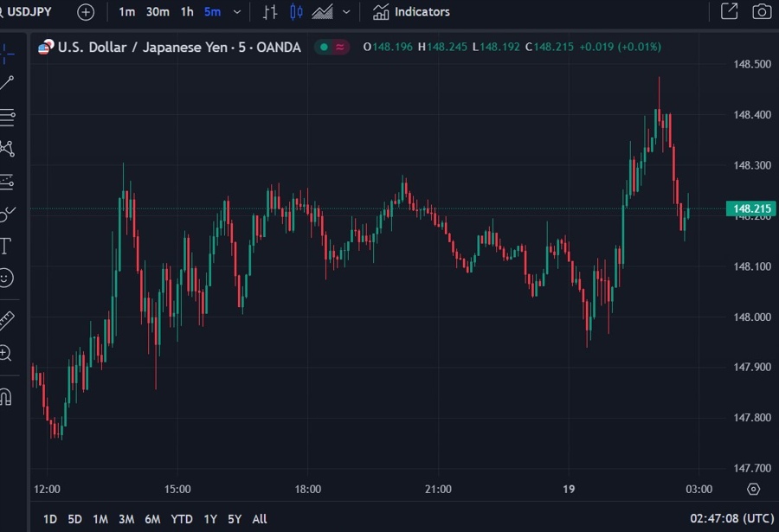
Task: Expand the time interval dropdown arrow
Action: 237,12
